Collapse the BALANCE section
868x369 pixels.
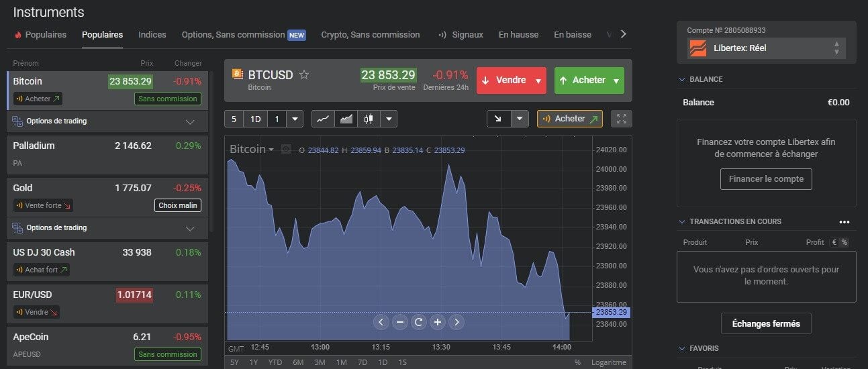(682, 79)
